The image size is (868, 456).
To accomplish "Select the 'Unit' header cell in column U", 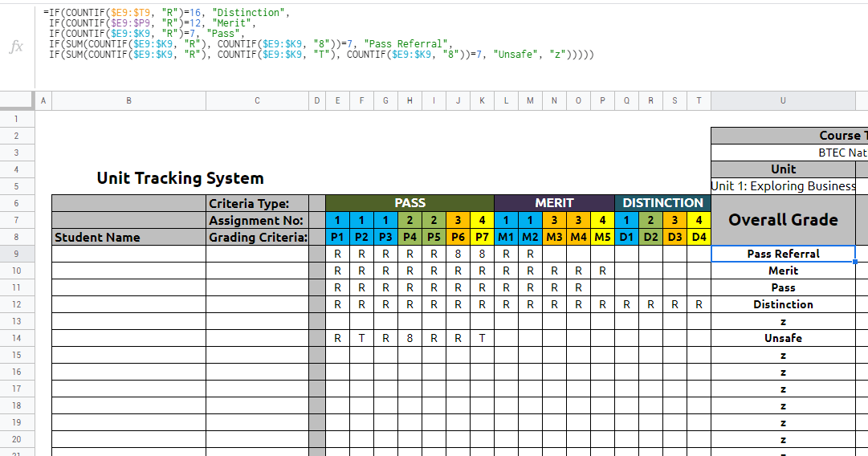I will click(x=783, y=169).
